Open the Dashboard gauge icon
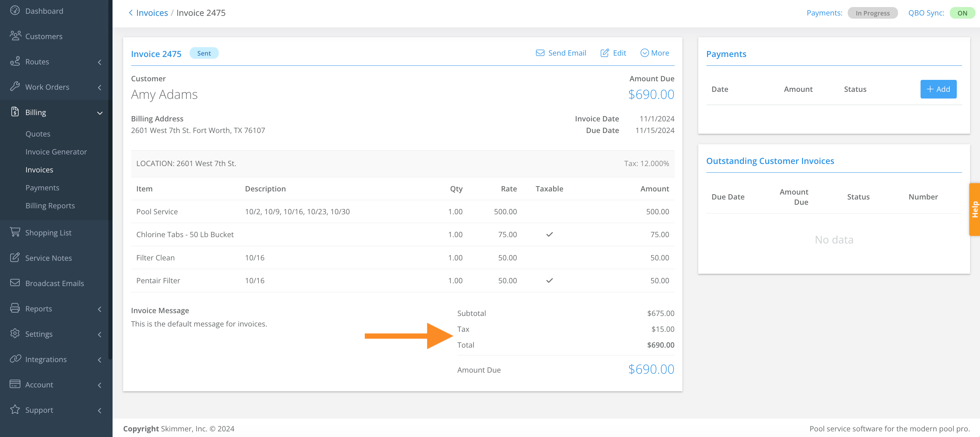 coord(15,10)
